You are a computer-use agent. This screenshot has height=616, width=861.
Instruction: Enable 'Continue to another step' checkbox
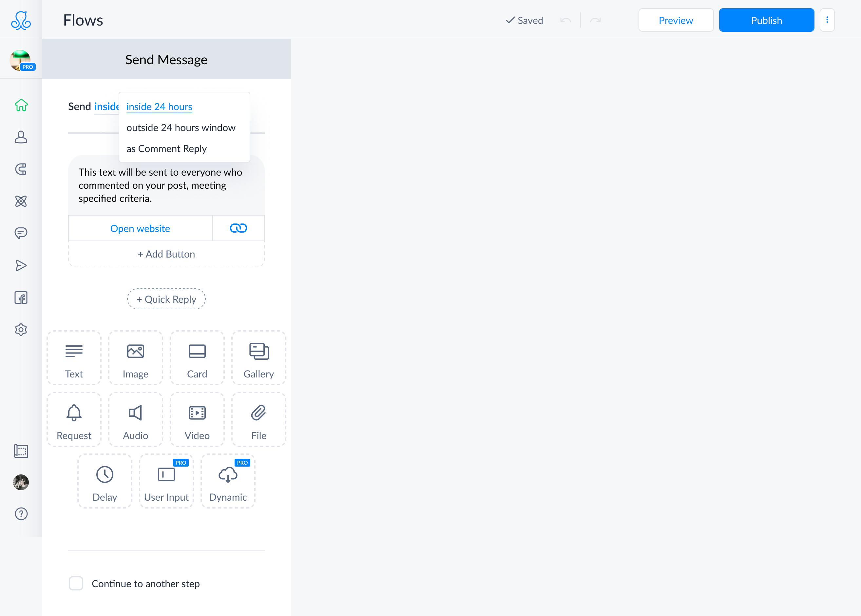pos(76,583)
